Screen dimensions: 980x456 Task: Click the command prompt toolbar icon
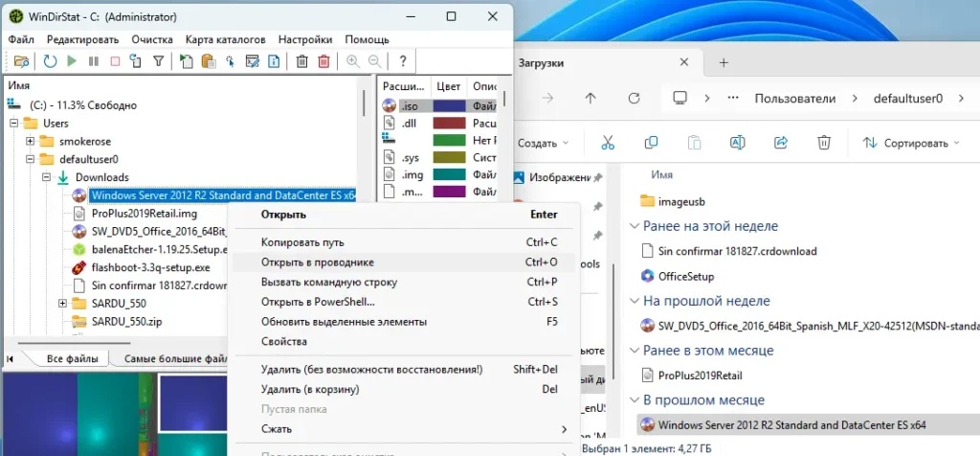coord(252,61)
